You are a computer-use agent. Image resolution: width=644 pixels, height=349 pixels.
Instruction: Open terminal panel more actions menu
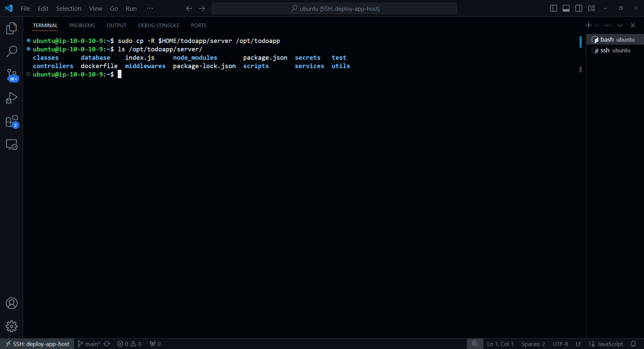pyautogui.click(x=607, y=25)
